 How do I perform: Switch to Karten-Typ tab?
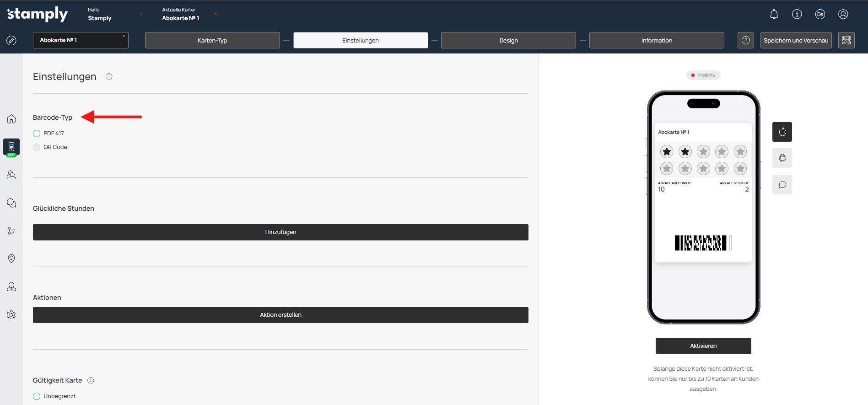(212, 40)
